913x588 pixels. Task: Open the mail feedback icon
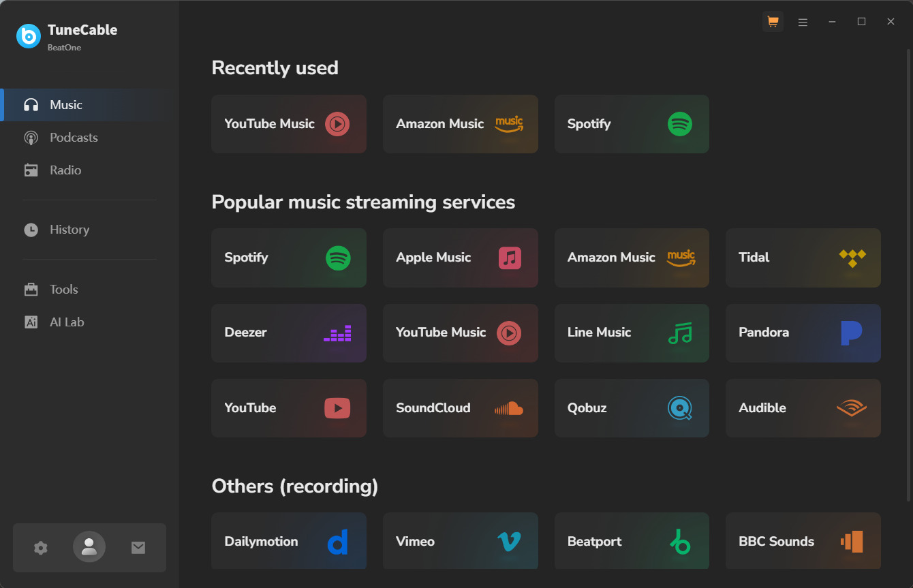point(138,548)
